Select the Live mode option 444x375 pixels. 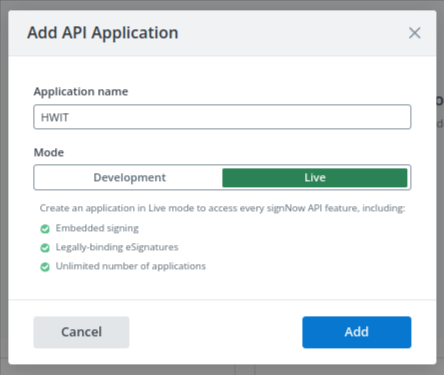point(315,177)
